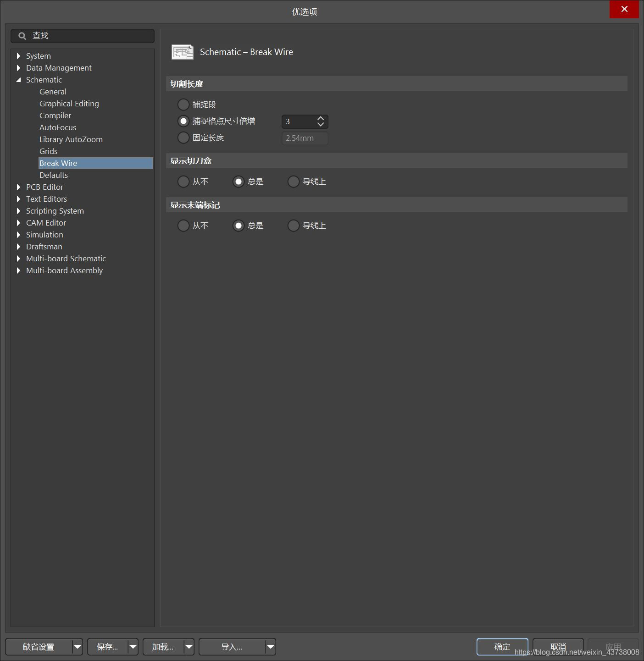This screenshot has height=661, width=644.
Task: Click the 加载... button
Action: (163, 647)
